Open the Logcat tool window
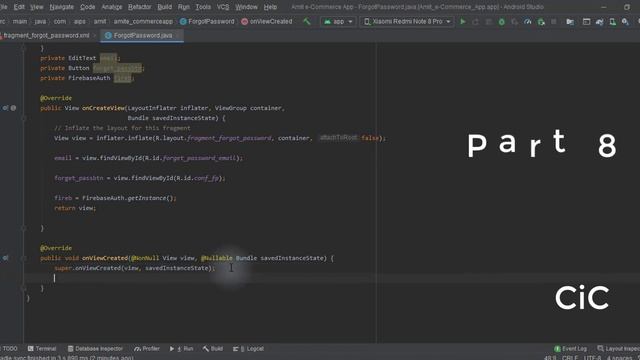Image resolution: width=640 pixels, height=360 pixels. click(249, 349)
